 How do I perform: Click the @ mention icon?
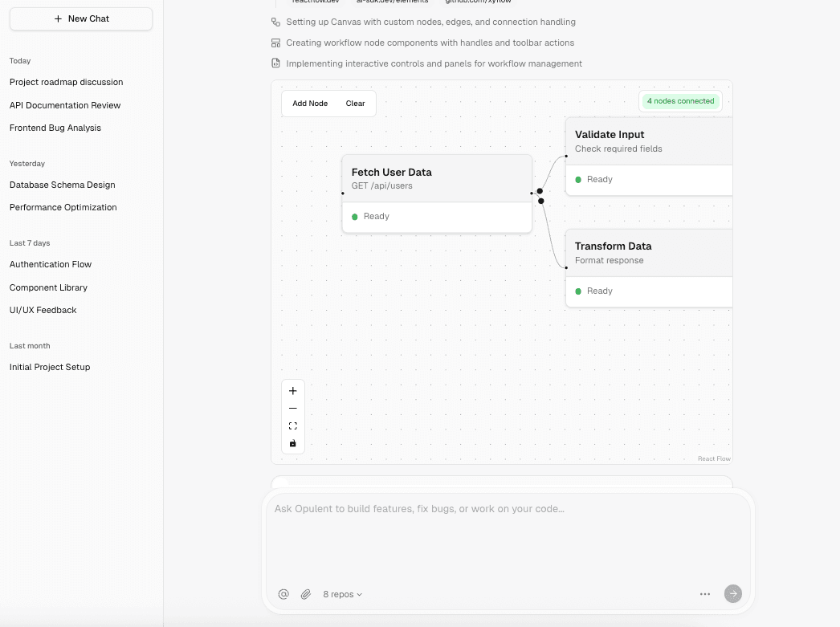click(x=283, y=594)
